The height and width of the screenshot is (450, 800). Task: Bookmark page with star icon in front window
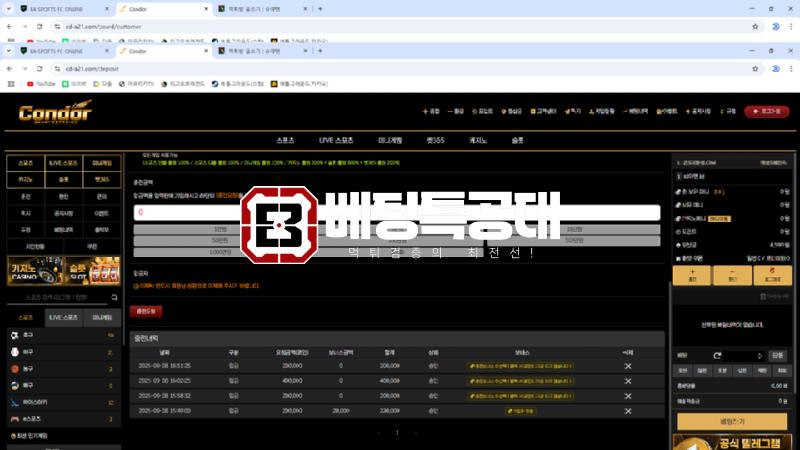coord(755,68)
